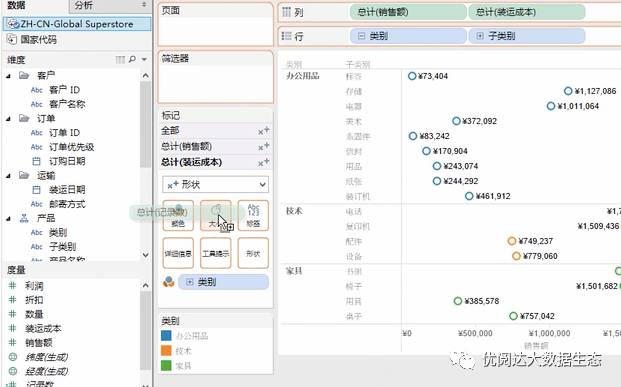Click the orange 技术 legend swatch

point(166,351)
